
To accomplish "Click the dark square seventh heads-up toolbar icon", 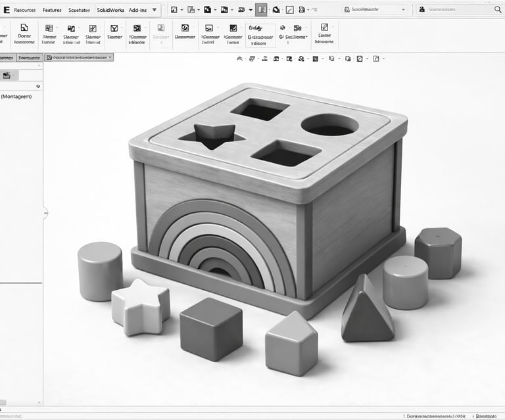I will 316,58.
